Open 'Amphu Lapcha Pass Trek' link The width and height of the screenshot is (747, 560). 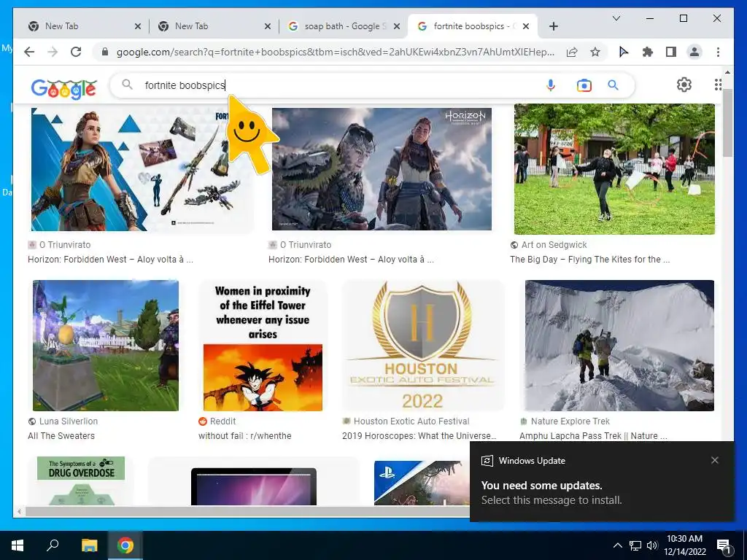coord(593,436)
